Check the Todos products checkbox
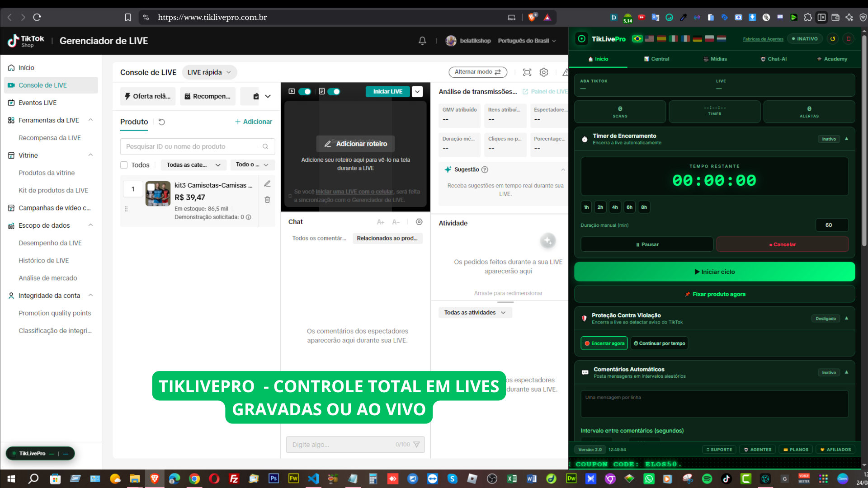 pyautogui.click(x=124, y=165)
